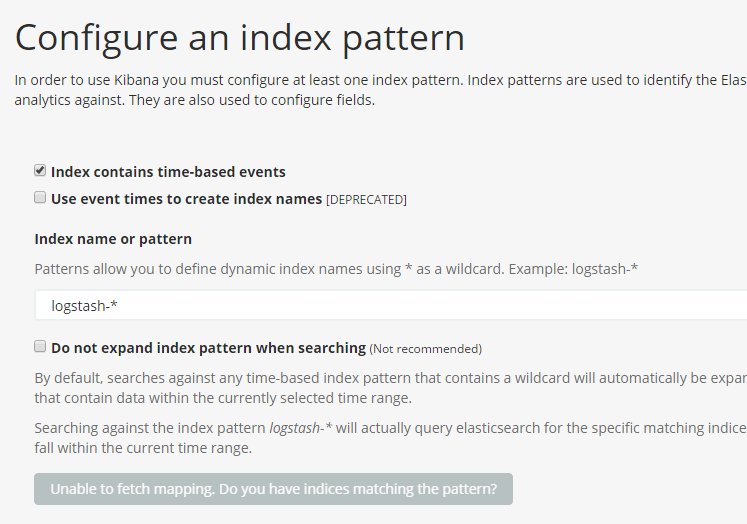Click the "Index contains time-based events" label text
The image size is (747, 524).
(x=168, y=172)
